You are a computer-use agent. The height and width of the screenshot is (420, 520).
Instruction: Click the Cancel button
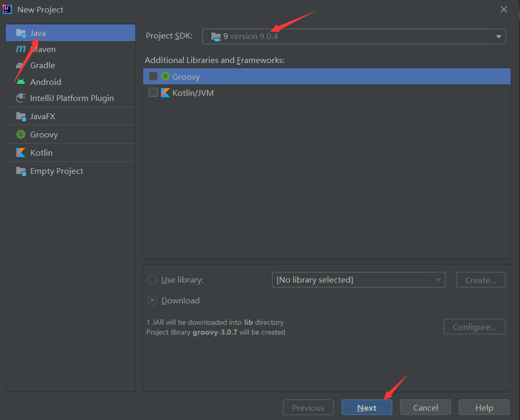pyautogui.click(x=425, y=408)
